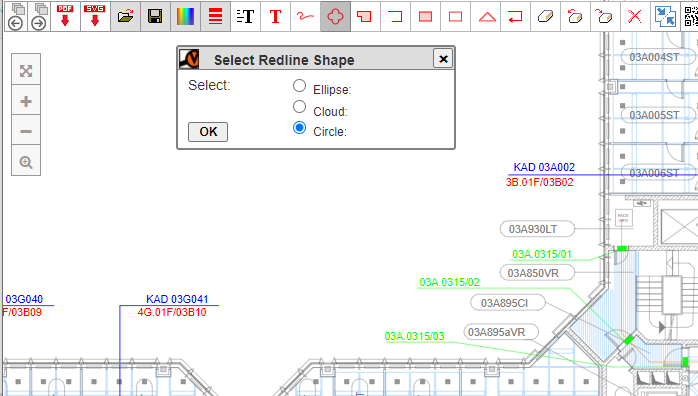This screenshot has height=396, width=698.
Task: Select the freehand squiggle redline tool
Action: [305, 16]
